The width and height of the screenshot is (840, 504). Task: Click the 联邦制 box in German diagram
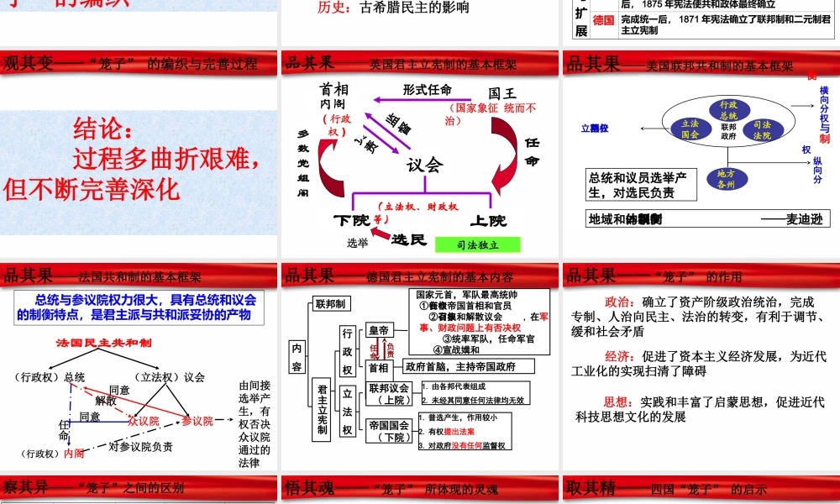(330, 304)
